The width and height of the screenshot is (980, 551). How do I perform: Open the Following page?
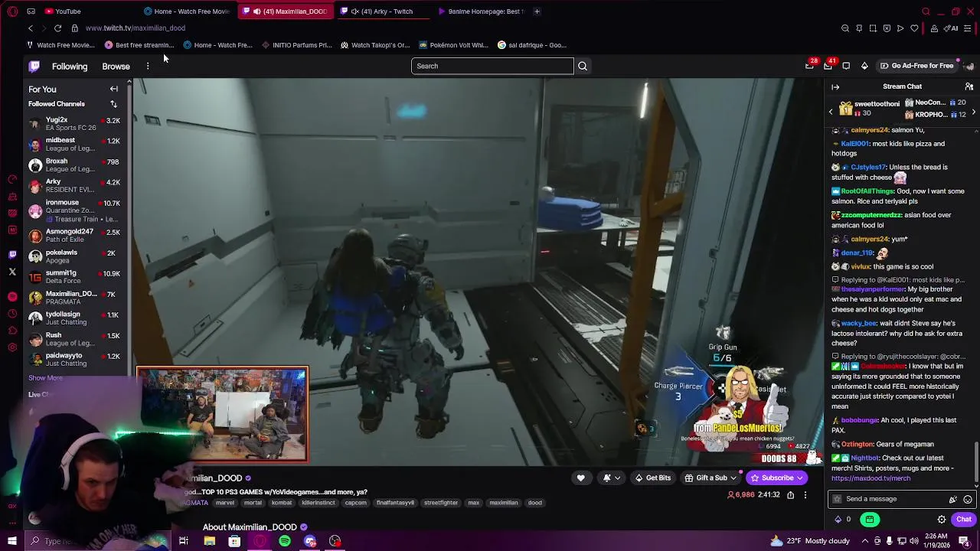click(x=70, y=67)
